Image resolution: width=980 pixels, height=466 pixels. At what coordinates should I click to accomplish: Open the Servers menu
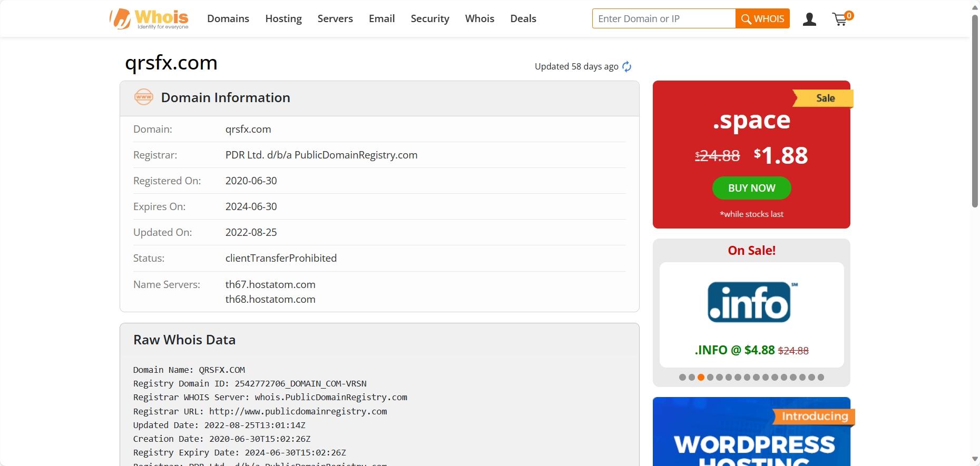[335, 19]
